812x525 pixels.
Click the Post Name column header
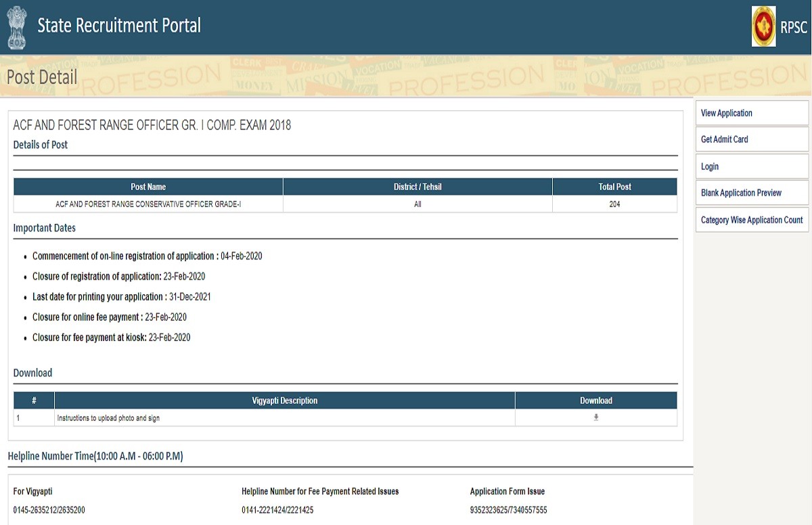pos(148,187)
